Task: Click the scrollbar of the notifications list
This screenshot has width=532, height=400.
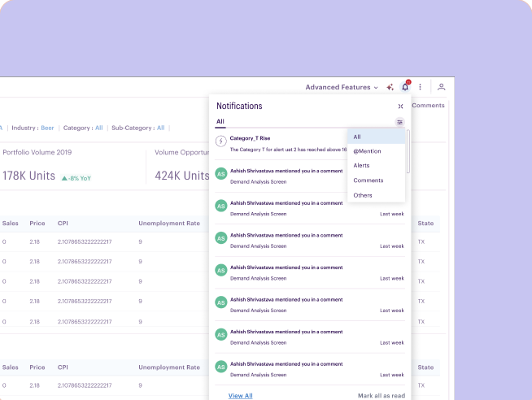Action: click(408, 151)
